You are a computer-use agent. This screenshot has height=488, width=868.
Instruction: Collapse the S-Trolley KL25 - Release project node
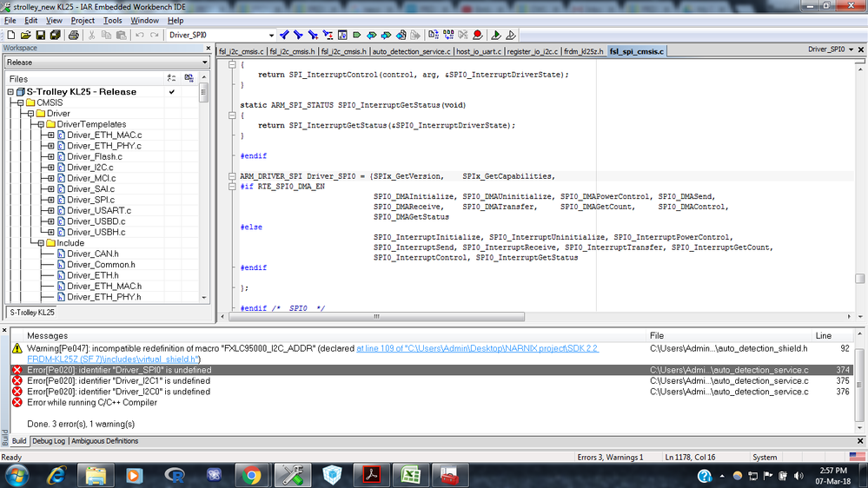pos(10,92)
